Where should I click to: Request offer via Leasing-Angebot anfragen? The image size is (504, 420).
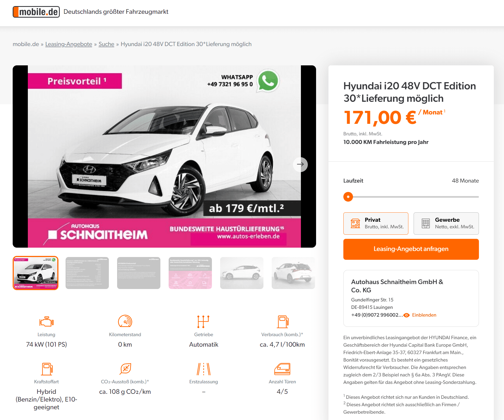coord(411,249)
